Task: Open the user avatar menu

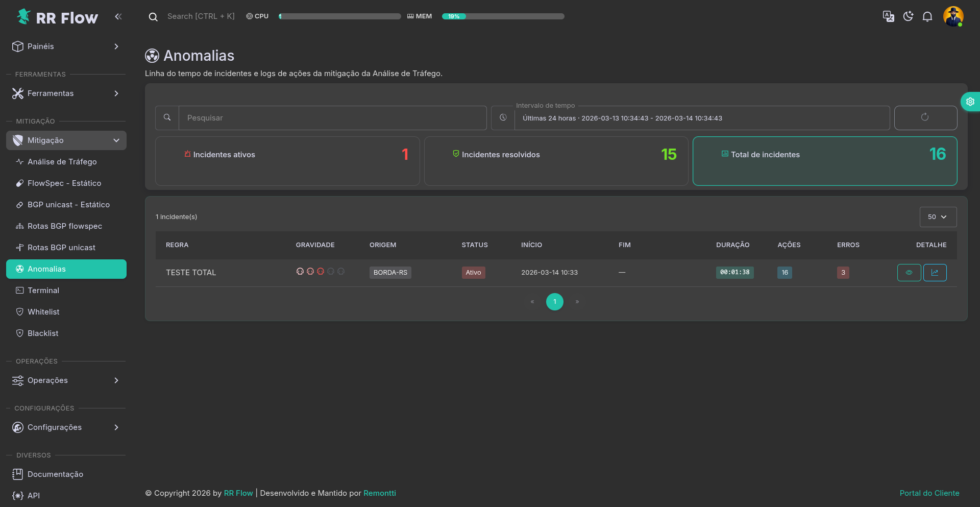Action: pyautogui.click(x=952, y=16)
